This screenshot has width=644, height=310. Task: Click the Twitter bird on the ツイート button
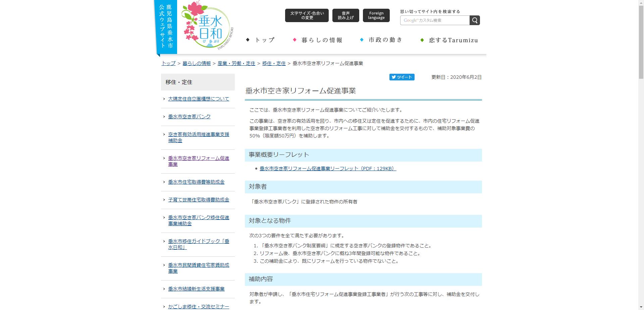tap(394, 77)
